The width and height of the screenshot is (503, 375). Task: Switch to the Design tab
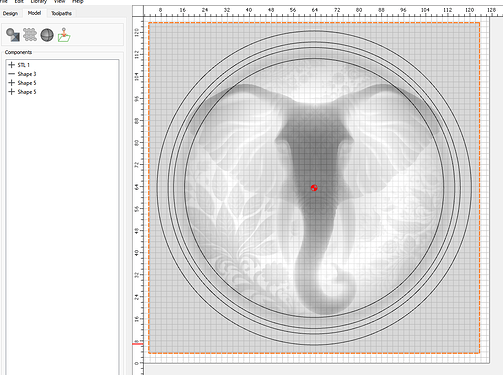pyautogui.click(x=10, y=13)
